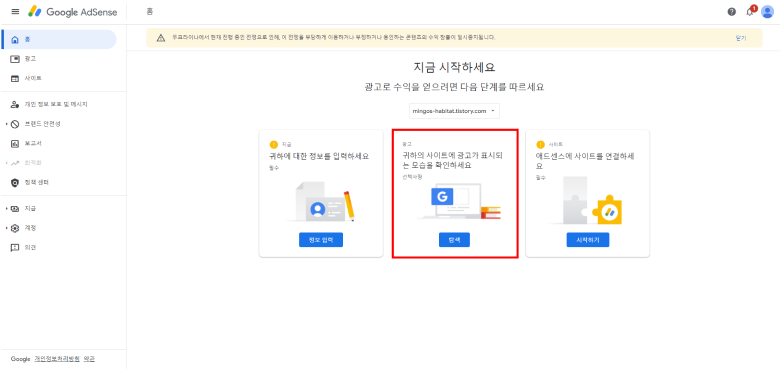The height and width of the screenshot is (370, 780).
Task: Click the 귀하에 대한 정보를 입력하세요 card title
Action: pos(319,156)
